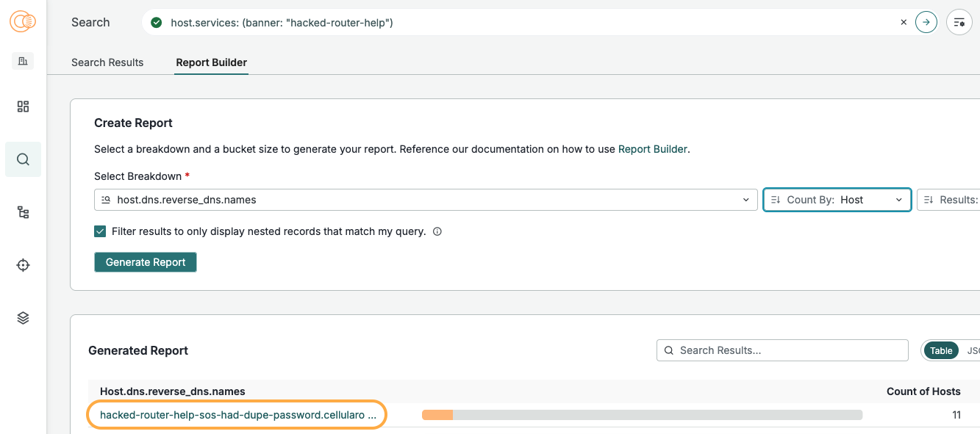Select the search magnifier sidebar icon

[x=23, y=159]
